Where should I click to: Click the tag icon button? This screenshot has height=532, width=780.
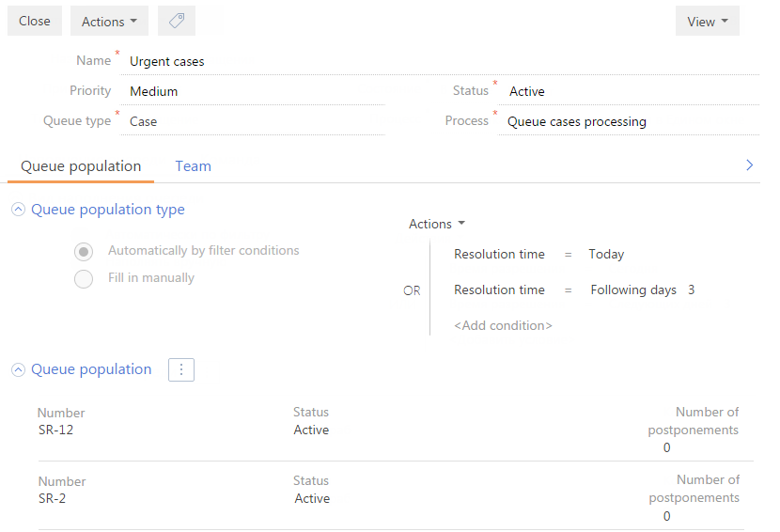click(x=177, y=21)
